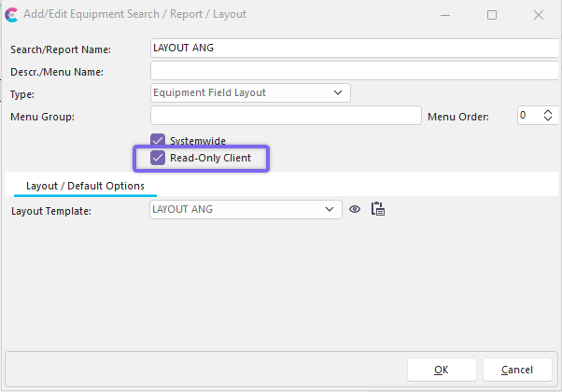
Task: Decrease Menu Order with the down arrow
Action: point(546,119)
